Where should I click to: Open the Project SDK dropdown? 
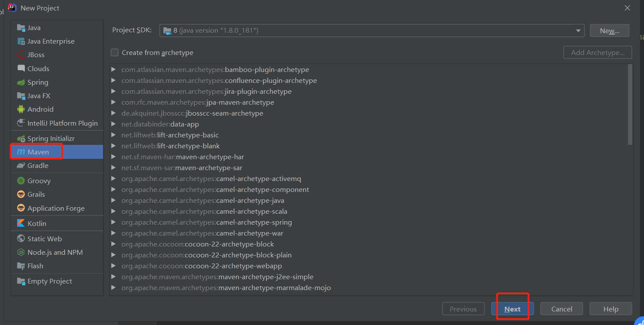click(x=372, y=31)
